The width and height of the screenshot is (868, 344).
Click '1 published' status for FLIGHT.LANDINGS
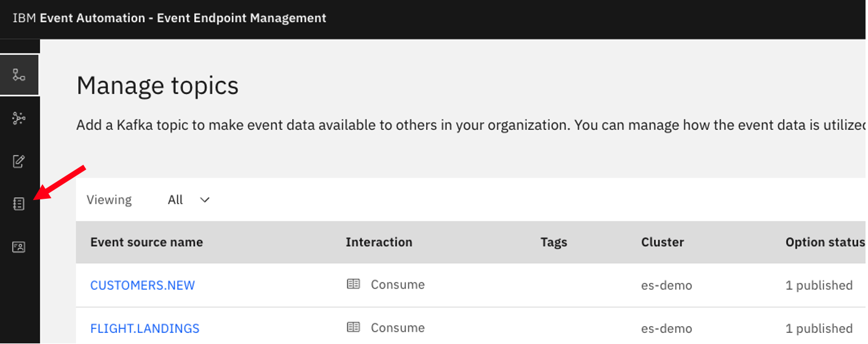tap(819, 328)
